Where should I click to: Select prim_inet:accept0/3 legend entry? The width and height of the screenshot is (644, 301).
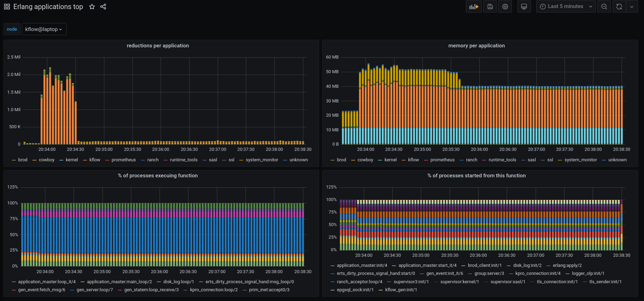pos(269,290)
